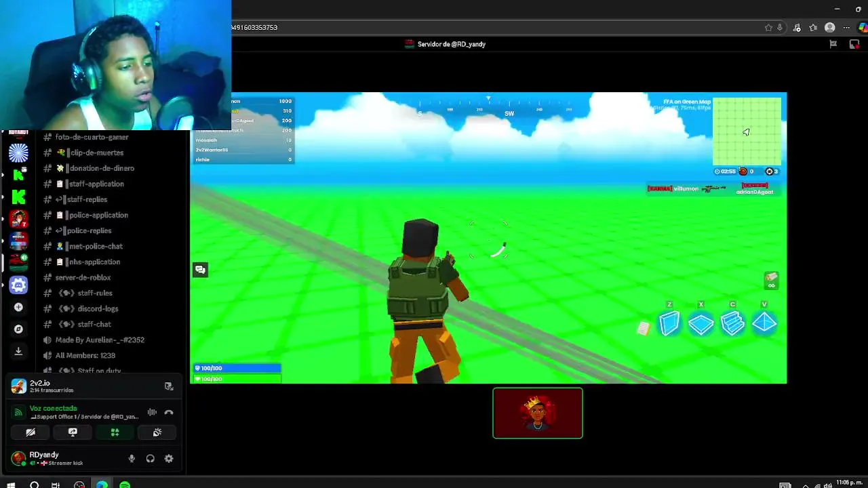This screenshot has height=488, width=868.
Task: Open blue starburst server icon
Action: [18, 152]
